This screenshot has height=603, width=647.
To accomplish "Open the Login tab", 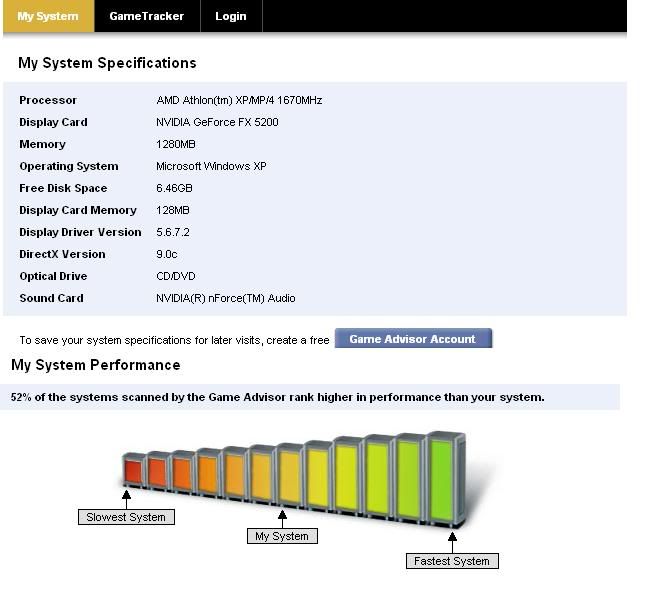I will pos(231,16).
